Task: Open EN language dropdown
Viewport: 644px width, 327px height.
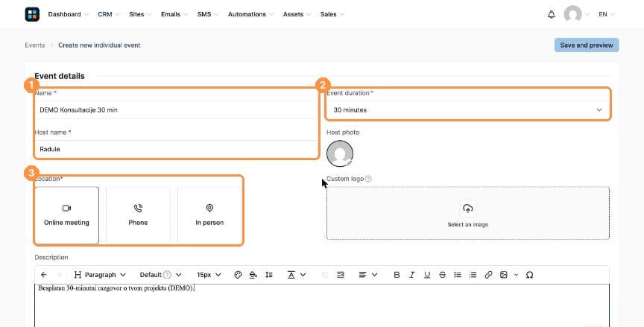Action: click(x=607, y=14)
